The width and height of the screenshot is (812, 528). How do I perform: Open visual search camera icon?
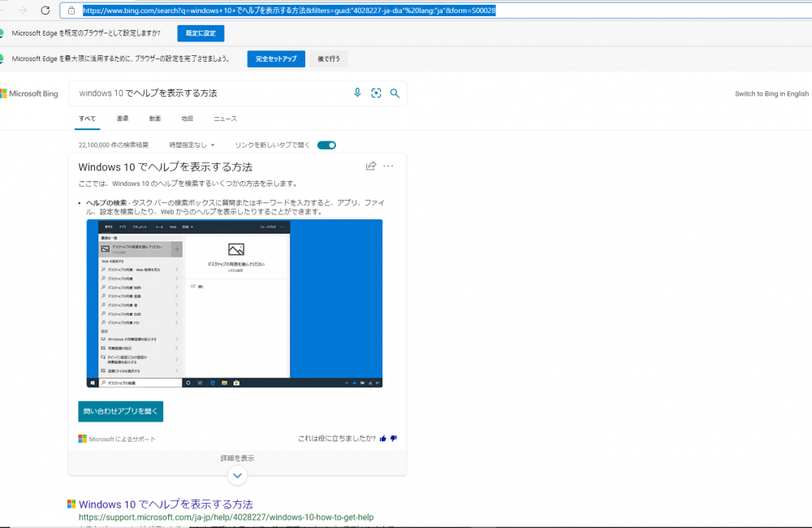[x=376, y=93]
